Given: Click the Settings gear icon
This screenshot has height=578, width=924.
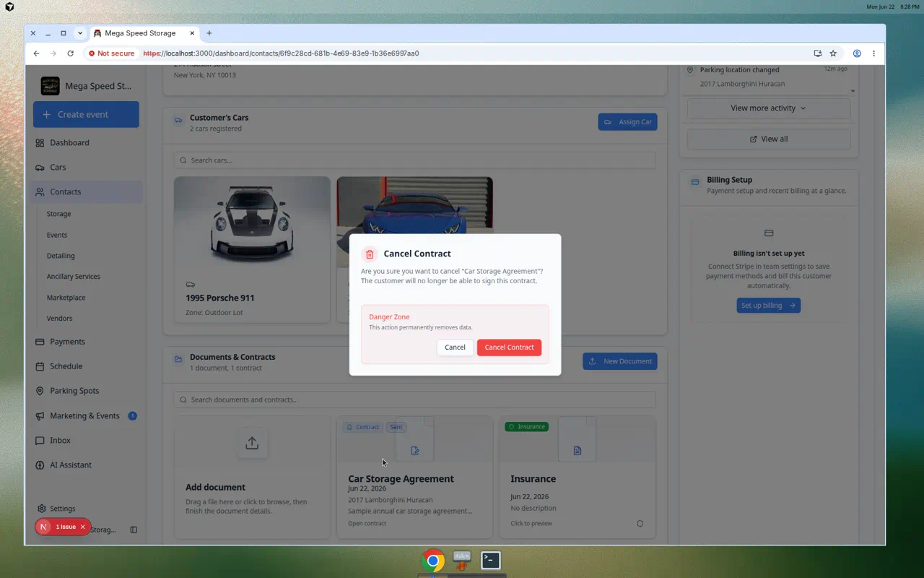Looking at the screenshot, I should [x=42, y=509].
